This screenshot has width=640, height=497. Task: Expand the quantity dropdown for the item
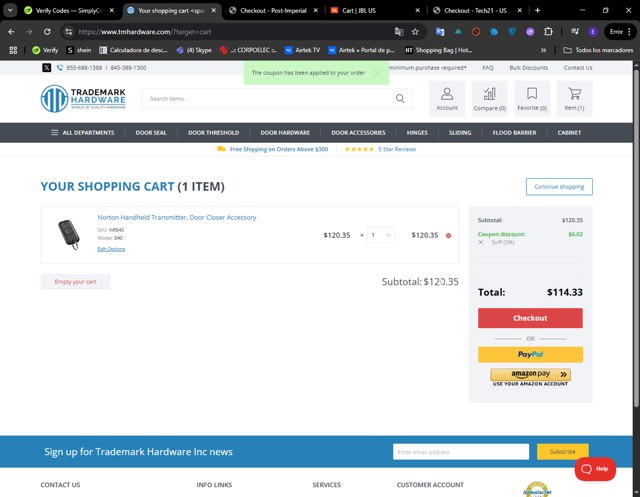381,235
